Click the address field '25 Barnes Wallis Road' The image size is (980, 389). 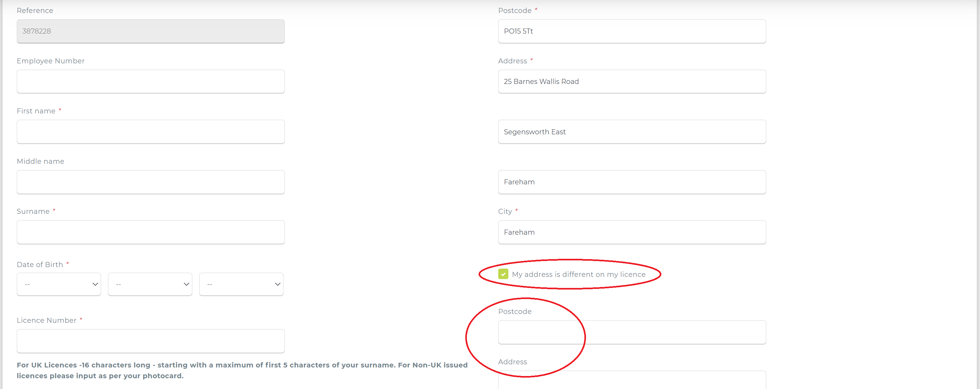point(632,81)
